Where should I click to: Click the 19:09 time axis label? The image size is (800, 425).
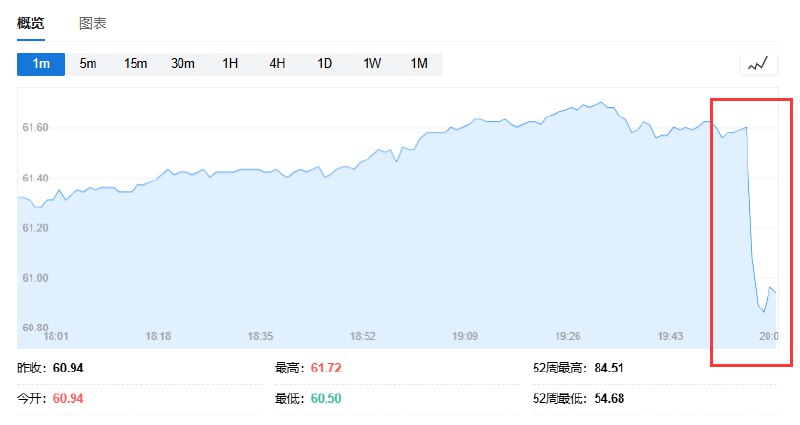coord(465,336)
